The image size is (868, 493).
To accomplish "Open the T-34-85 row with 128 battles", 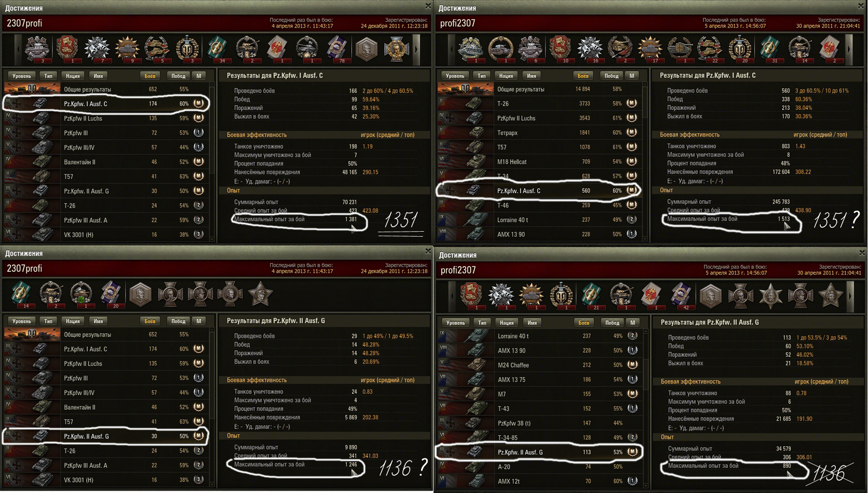I will tap(539, 438).
